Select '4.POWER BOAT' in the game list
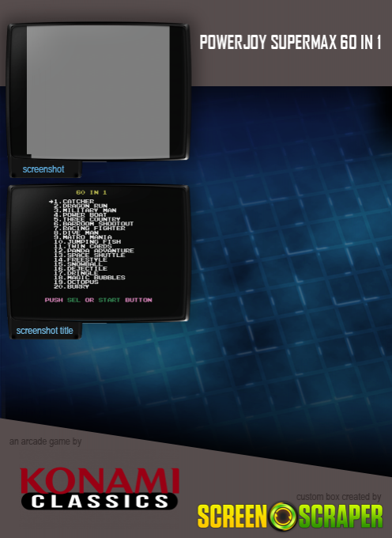The height and width of the screenshot is (538, 392). tap(81, 214)
